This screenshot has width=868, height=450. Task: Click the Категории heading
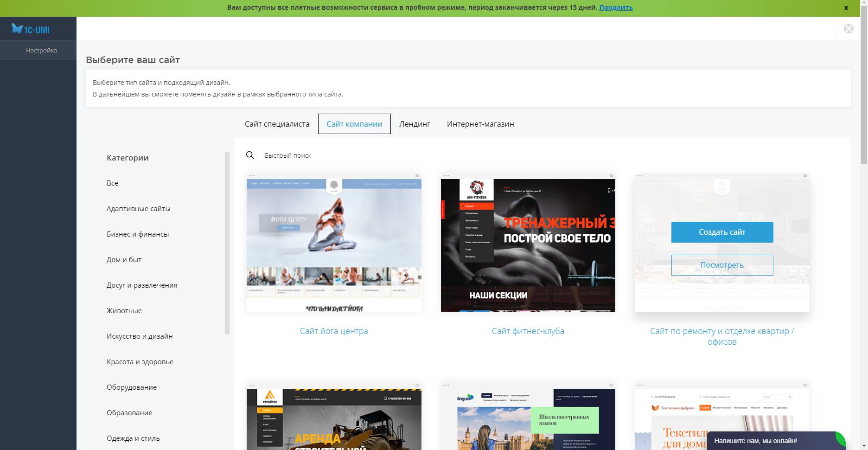click(128, 158)
